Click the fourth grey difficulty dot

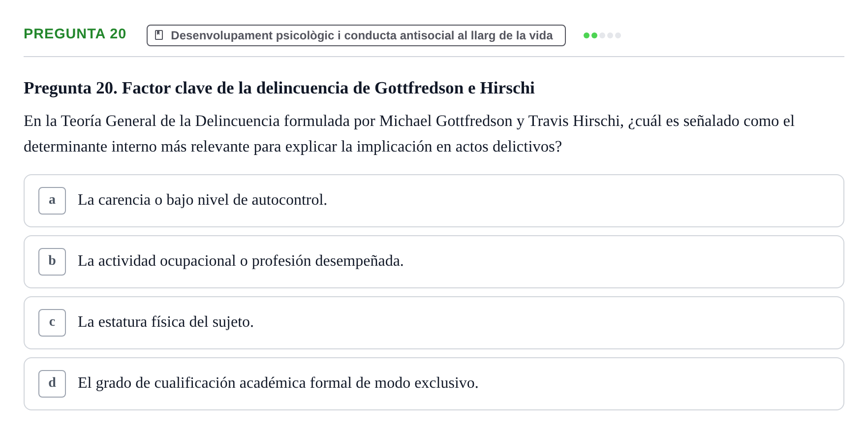pyautogui.click(x=610, y=35)
